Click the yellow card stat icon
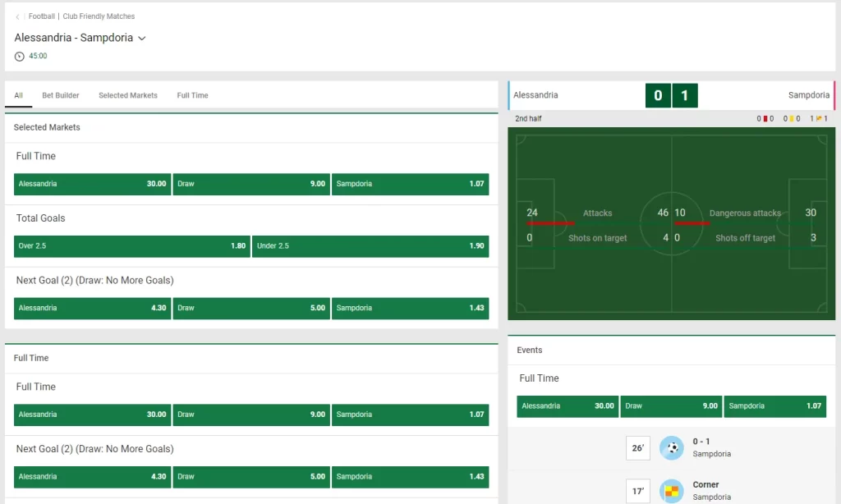 tap(792, 119)
